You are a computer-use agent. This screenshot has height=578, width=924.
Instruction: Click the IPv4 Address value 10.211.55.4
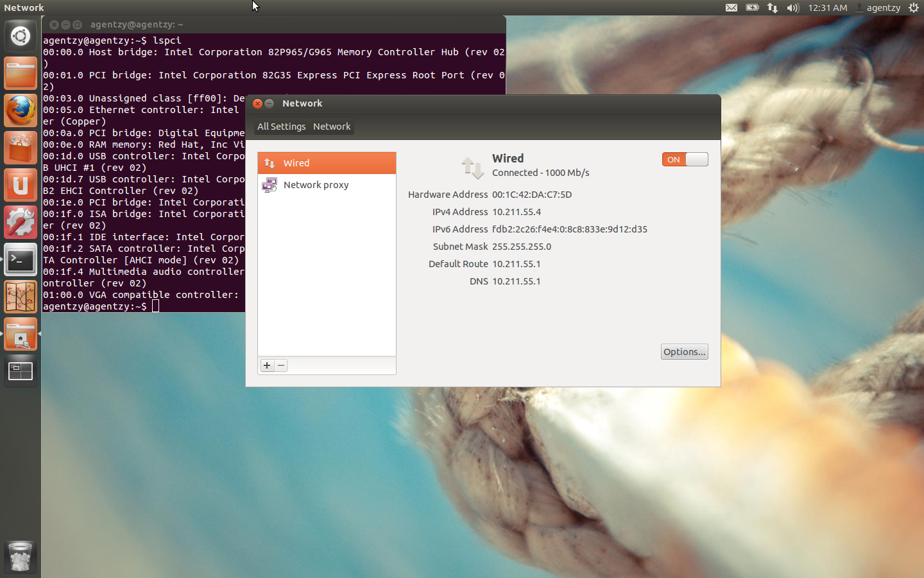(517, 212)
